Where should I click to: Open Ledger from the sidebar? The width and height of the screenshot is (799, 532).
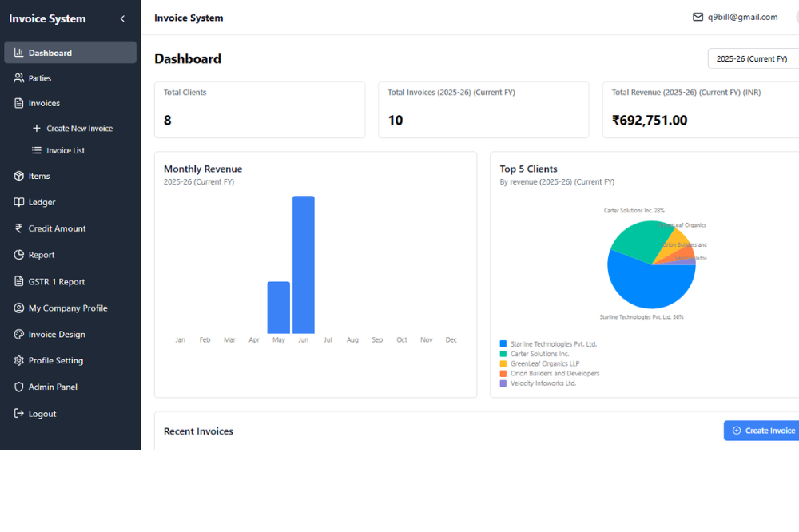pyautogui.click(x=70, y=202)
